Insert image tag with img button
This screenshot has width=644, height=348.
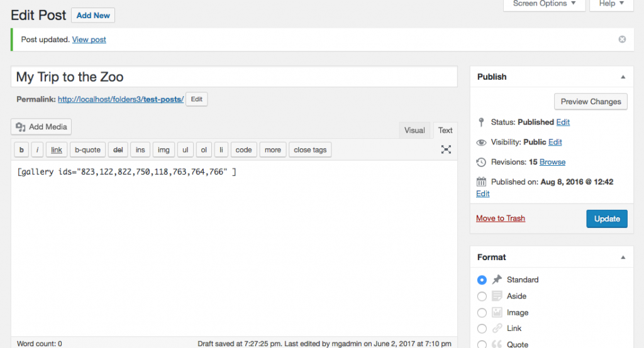(x=164, y=150)
